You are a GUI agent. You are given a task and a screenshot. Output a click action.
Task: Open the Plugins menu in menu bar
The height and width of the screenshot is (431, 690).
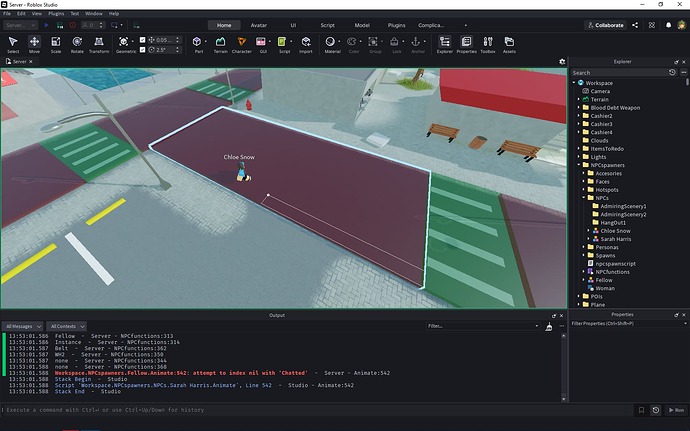click(x=56, y=14)
